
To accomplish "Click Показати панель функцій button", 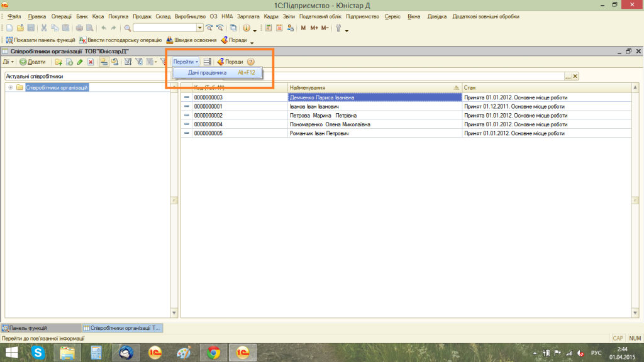I will (40, 40).
